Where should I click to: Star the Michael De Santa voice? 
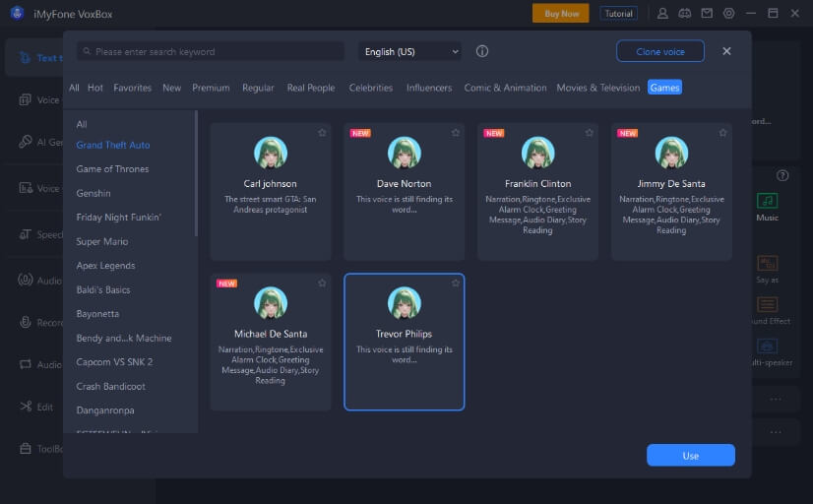click(x=322, y=283)
